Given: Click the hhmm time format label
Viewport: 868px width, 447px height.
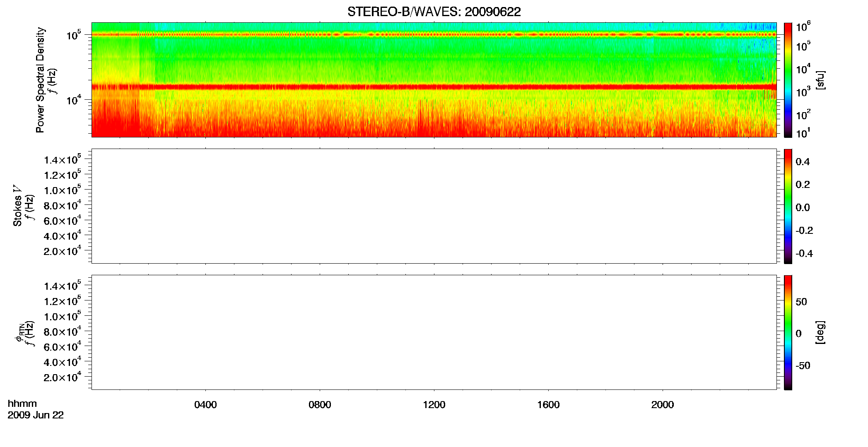Looking at the screenshot, I should pyautogui.click(x=22, y=404).
